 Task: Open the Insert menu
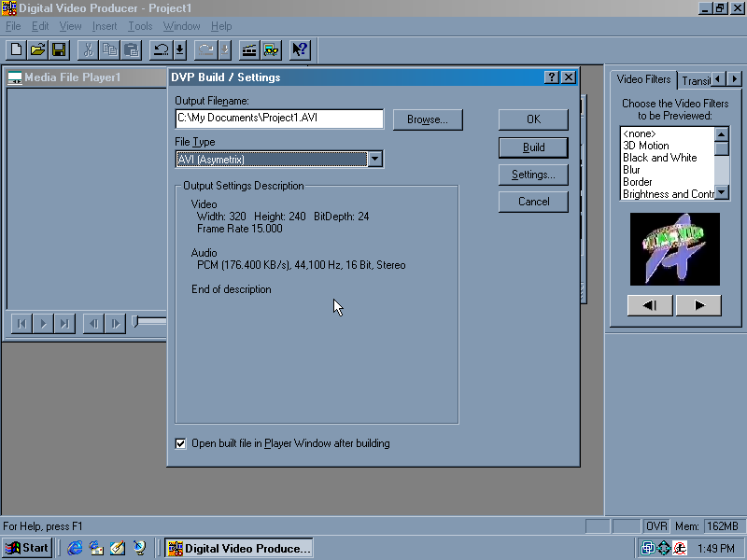click(x=105, y=26)
